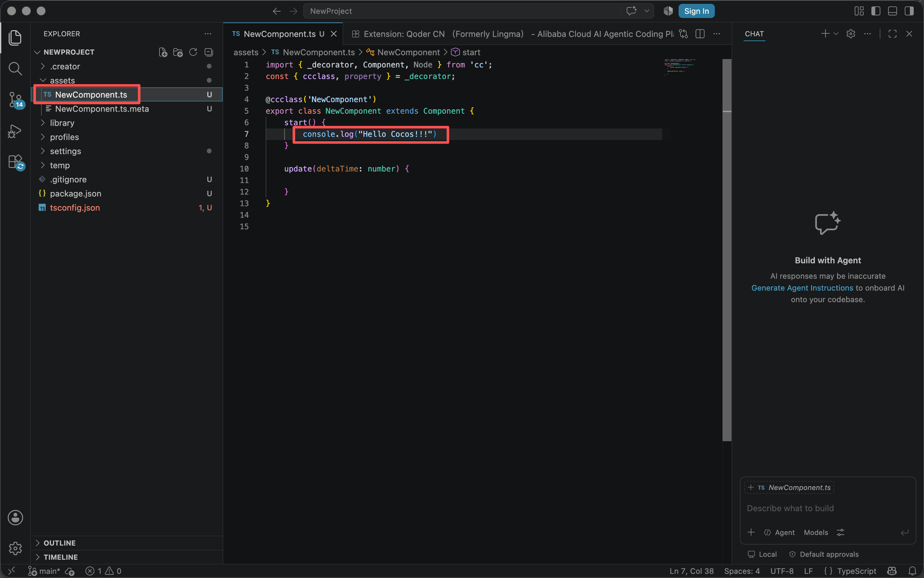Open chat panel more actions
924x578 pixels.
tap(868, 34)
